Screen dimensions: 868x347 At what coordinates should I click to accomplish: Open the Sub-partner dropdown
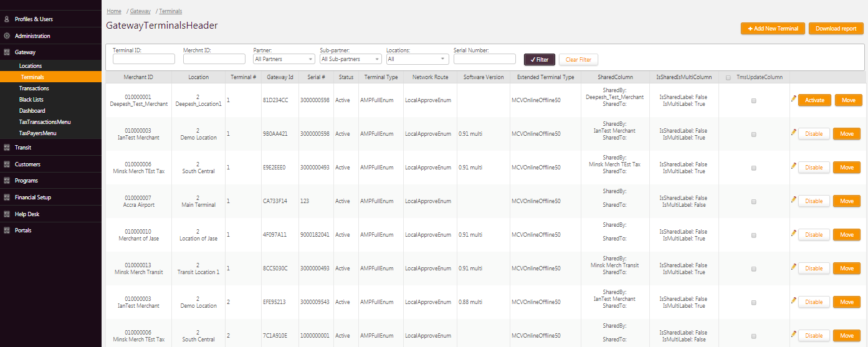point(350,59)
